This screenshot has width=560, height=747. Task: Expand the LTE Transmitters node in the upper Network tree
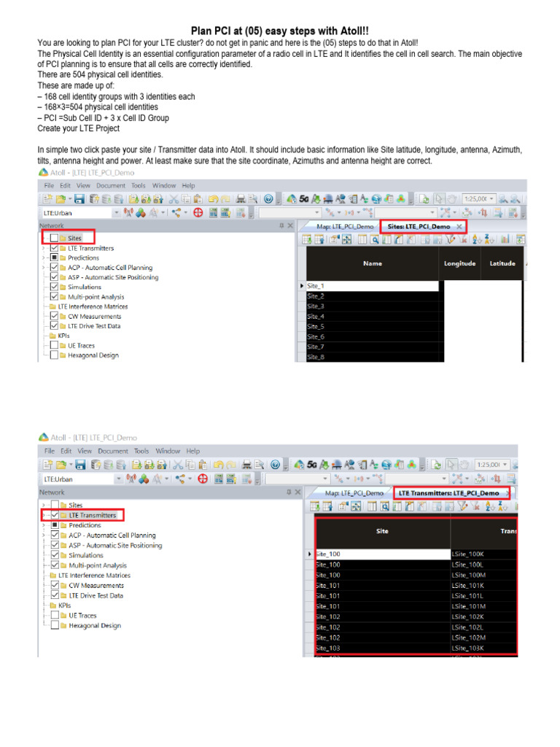click(x=43, y=248)
